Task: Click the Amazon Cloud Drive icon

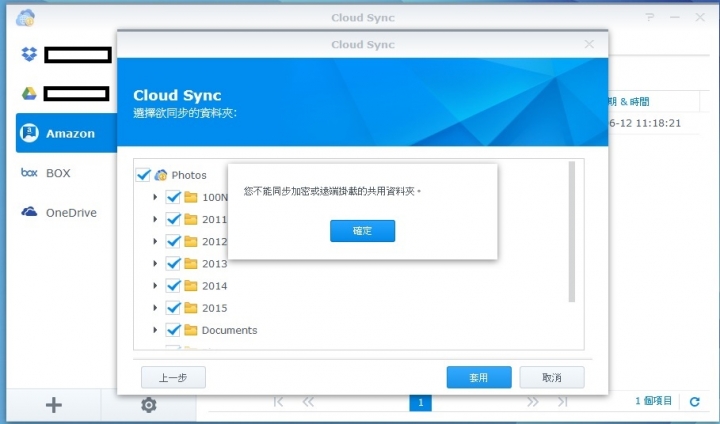Action: pyautogui.click(x=29, y=133)
